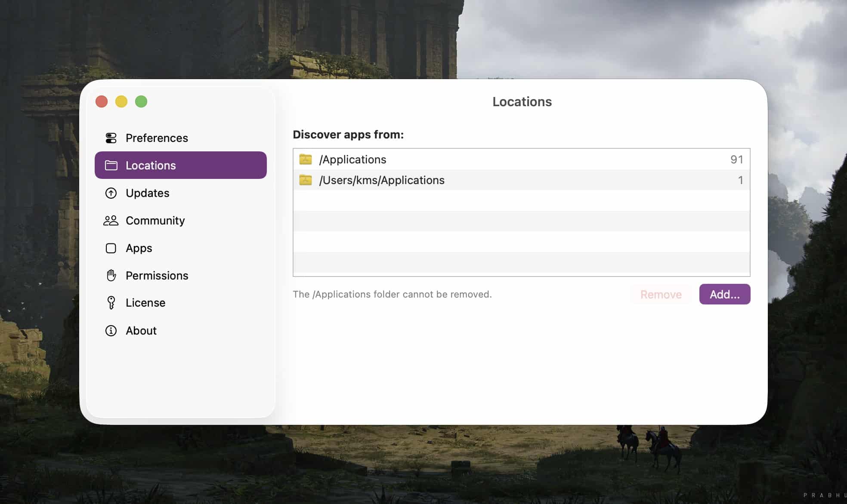Click the Apps rounded-square icon
This screenshot has height=504, width=847.
pyautogui.click(x=111, y=248)
